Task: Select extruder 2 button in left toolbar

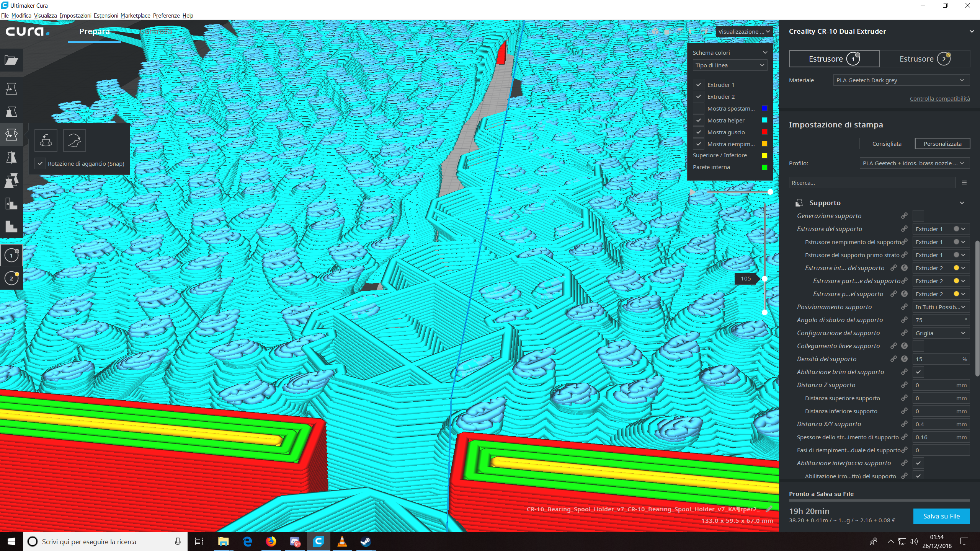Action: [11, 278]
